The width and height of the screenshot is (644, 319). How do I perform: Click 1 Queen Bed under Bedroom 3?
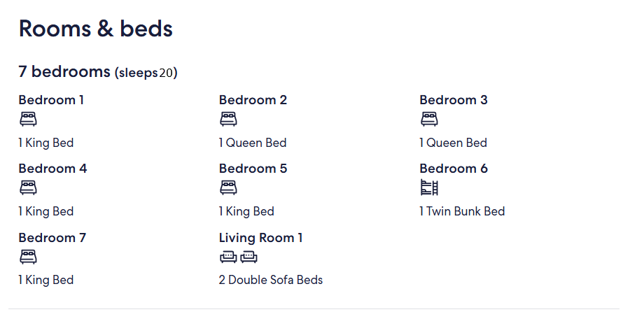[453, 143]
